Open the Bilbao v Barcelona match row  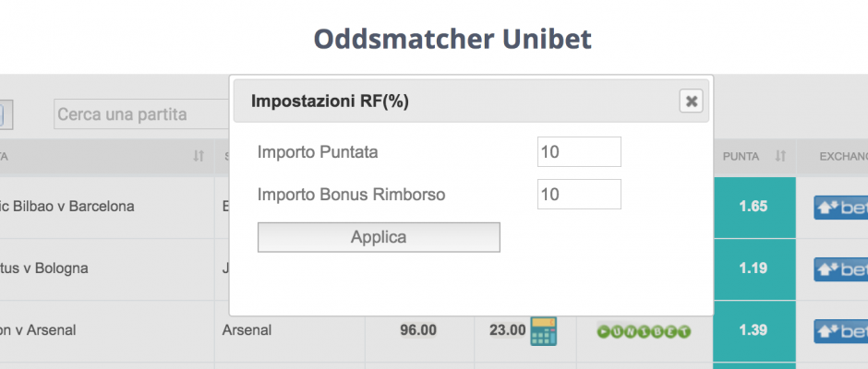pyautogui.click(x=67, y=207)
